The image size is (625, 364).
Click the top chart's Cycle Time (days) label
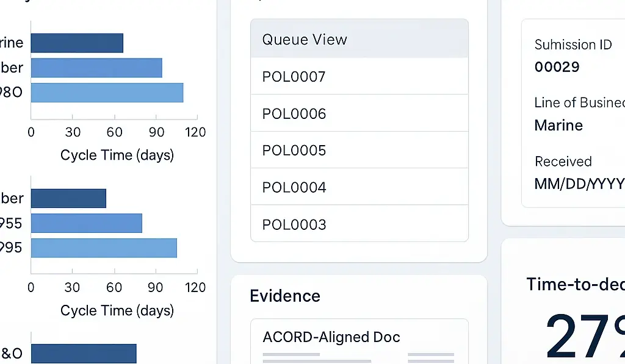(x=117, y=155)
